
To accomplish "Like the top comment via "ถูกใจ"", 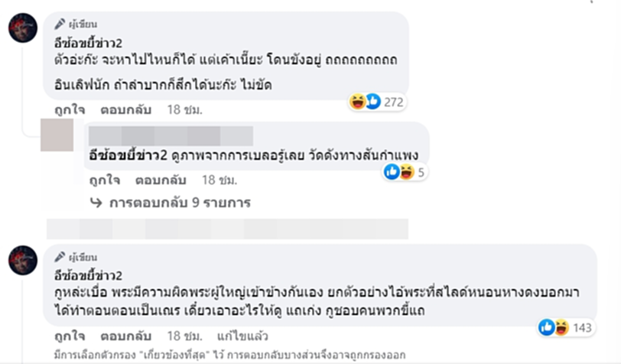I will 69,110.
